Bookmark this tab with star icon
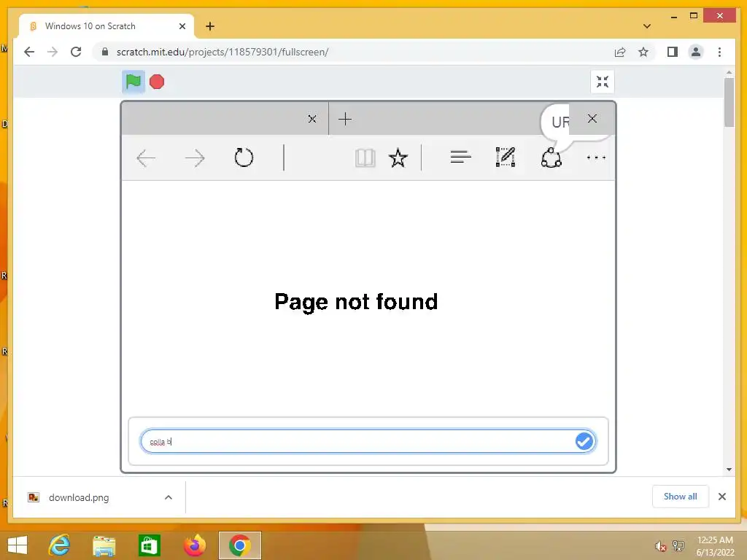This screenshot has height=560, width=747. pyautogui.click(x=643, y=52)
